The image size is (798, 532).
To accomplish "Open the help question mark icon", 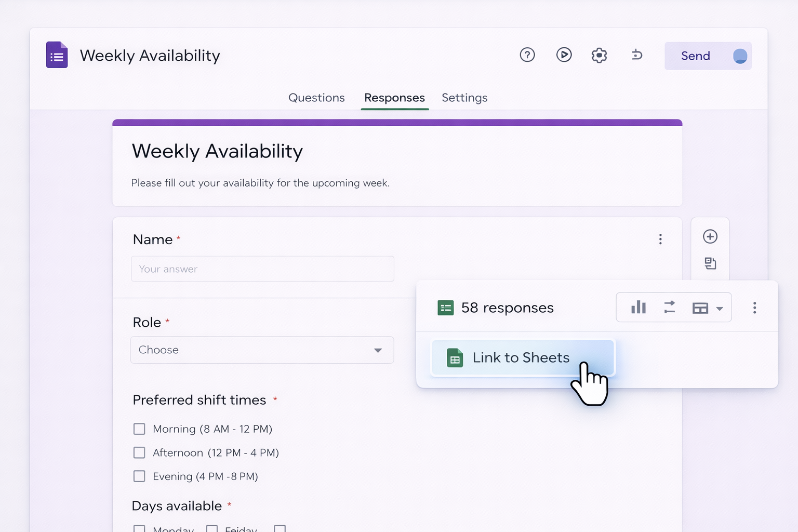I will click(x=527, y=55).
